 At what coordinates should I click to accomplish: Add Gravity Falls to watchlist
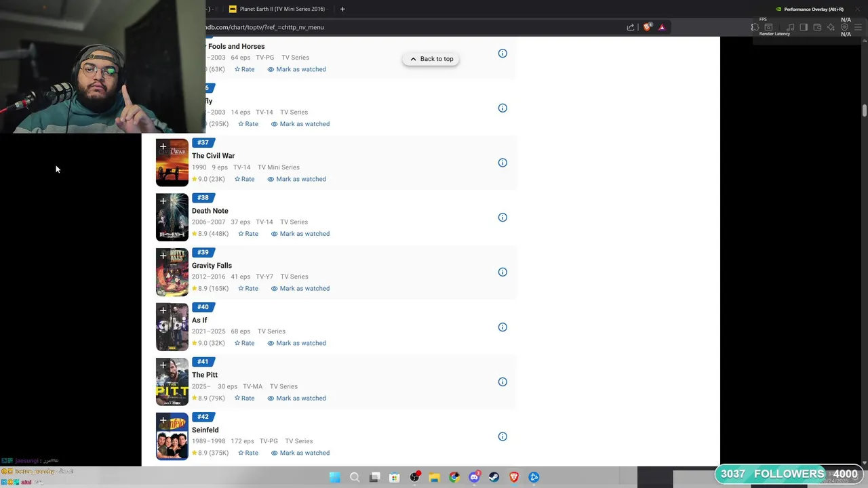click(163, 256)
